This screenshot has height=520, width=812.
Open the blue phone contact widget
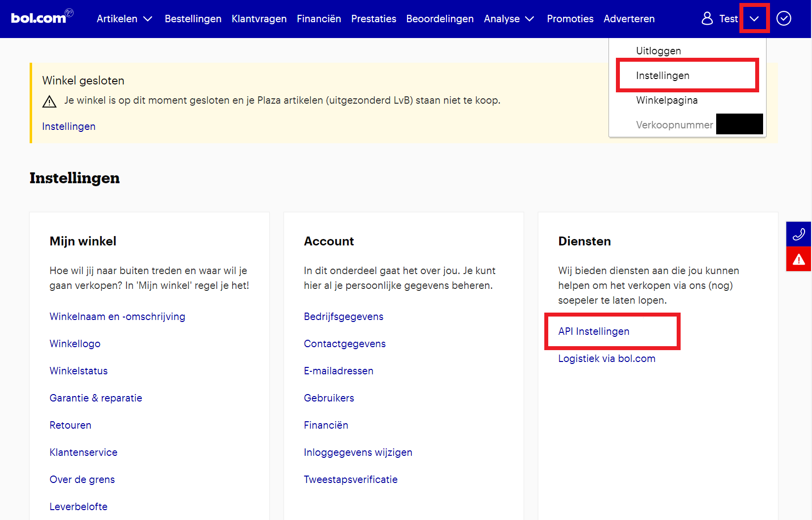click(799, 234)
